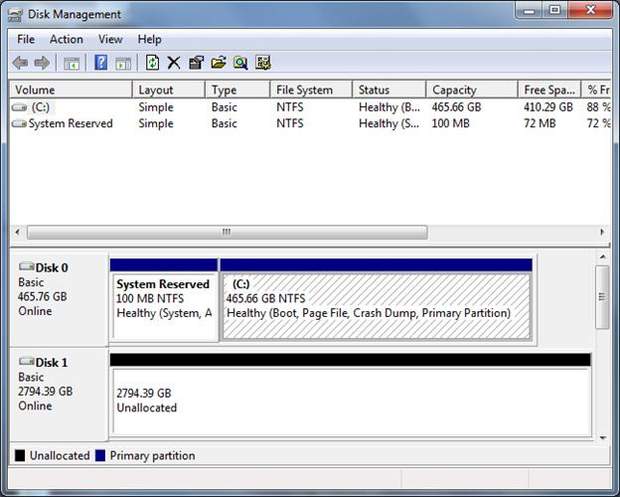This screenshot has width=620, height=497.
Task: Click the Disk 0 label panel
Action: point(56,296)
